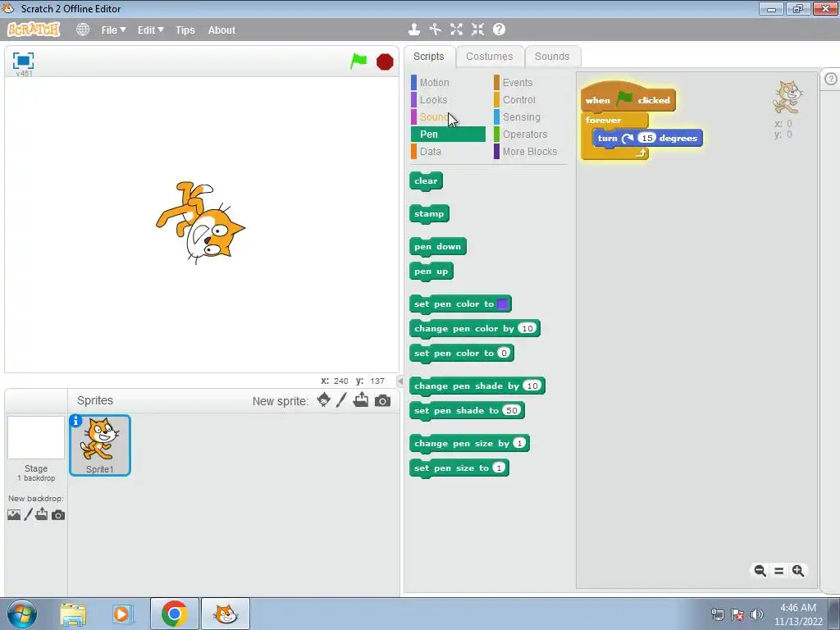
Task: Click the red stop sign button
Action: (385, 62)
